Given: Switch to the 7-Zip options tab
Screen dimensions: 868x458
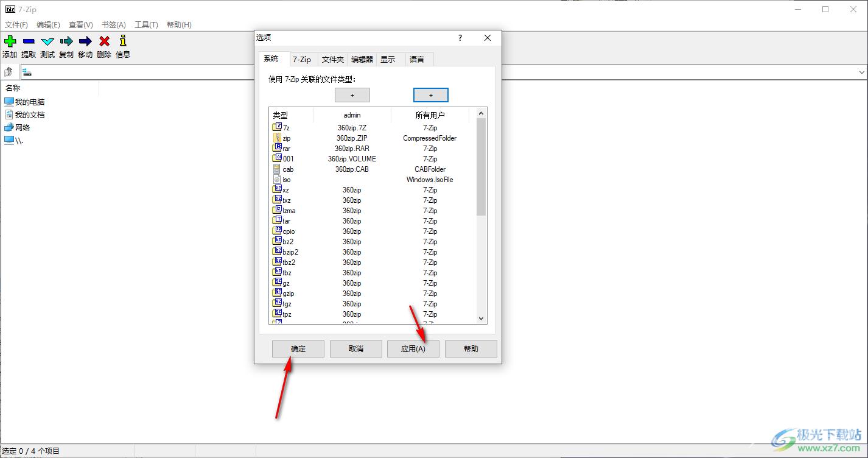Looking at the screenshot, I should tap(302, 59).
